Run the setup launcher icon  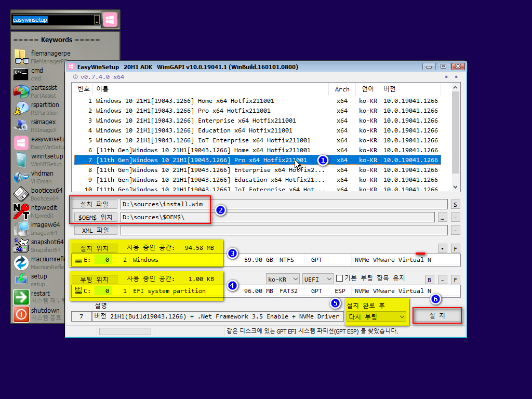click(x=21, y=280)
